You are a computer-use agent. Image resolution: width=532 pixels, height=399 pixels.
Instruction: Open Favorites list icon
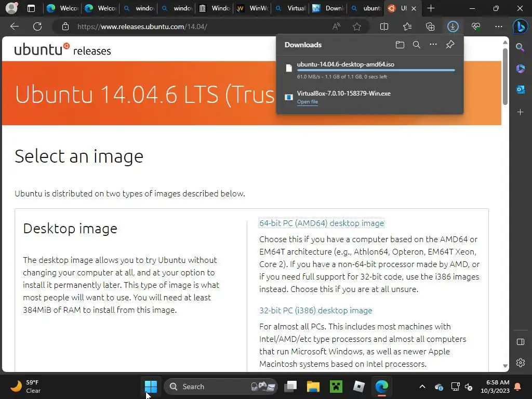[407, 26]
